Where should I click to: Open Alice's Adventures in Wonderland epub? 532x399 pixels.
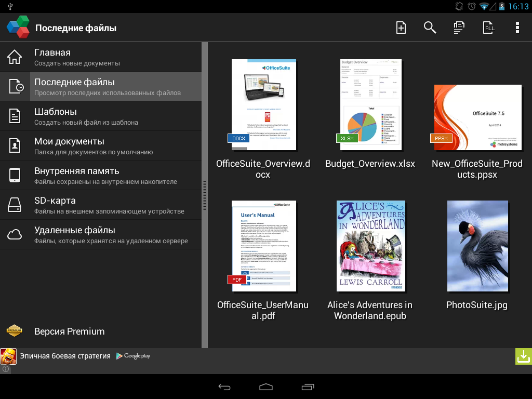coord(370,246)
